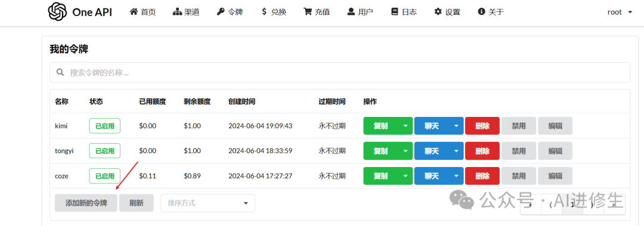Image resolution: width=644 pixels, height=226 pixels.
Task: Delete the tongyi token
Action: pyautogui.click(x=482, y=151)
